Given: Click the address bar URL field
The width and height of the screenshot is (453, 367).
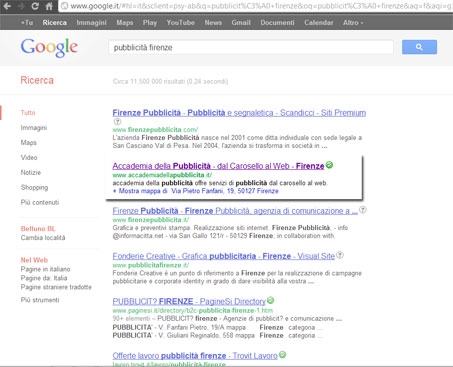Looking at the screenshot, I should (257, 6).
